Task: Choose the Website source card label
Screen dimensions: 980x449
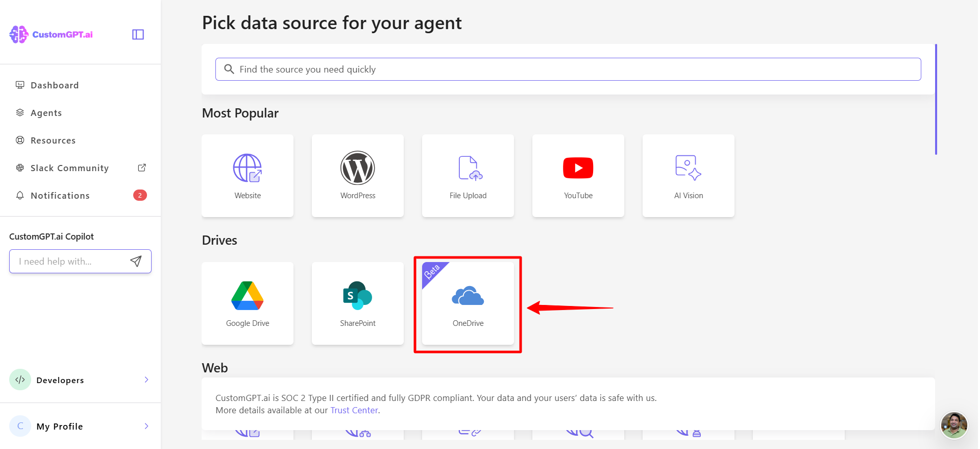Action: [x=248, y=196]
